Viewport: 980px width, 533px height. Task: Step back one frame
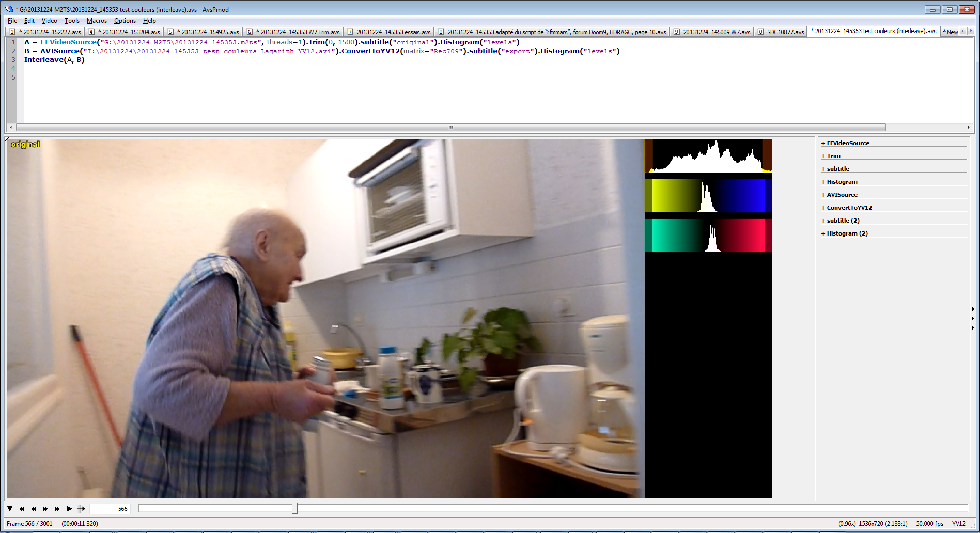click(34, 509)
